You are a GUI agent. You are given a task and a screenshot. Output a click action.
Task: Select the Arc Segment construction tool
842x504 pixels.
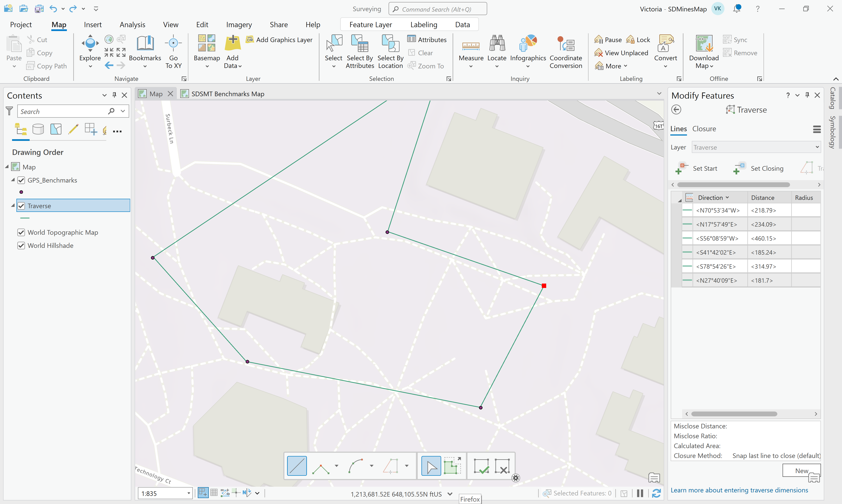356,466
